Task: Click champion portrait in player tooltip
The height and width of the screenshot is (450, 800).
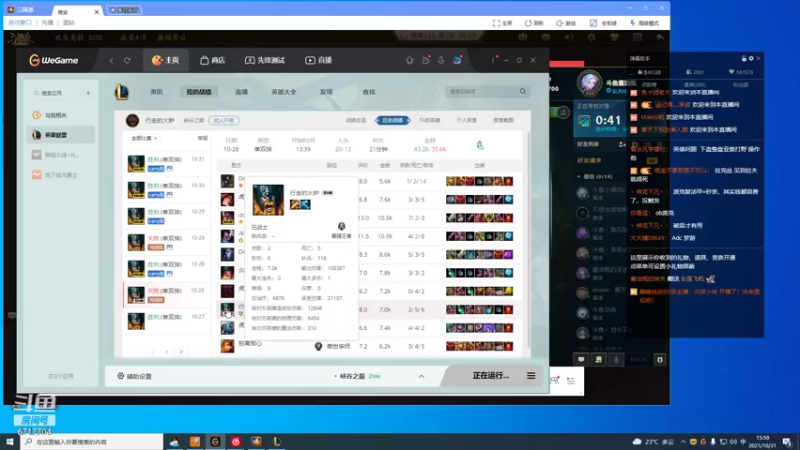Action: click(x=268, y=200)
